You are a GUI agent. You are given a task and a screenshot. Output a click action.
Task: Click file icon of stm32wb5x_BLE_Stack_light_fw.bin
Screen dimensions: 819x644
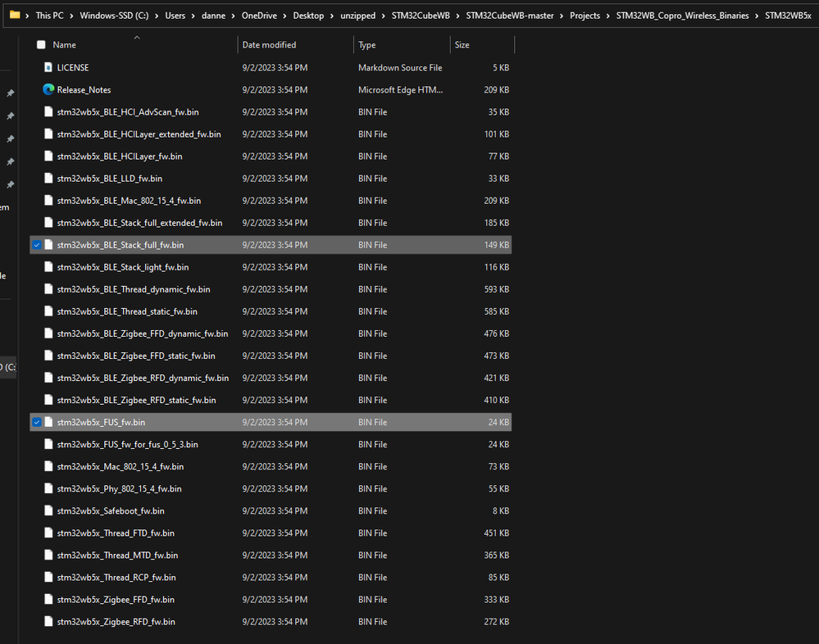pyautogui.click(x=48, y=266)
